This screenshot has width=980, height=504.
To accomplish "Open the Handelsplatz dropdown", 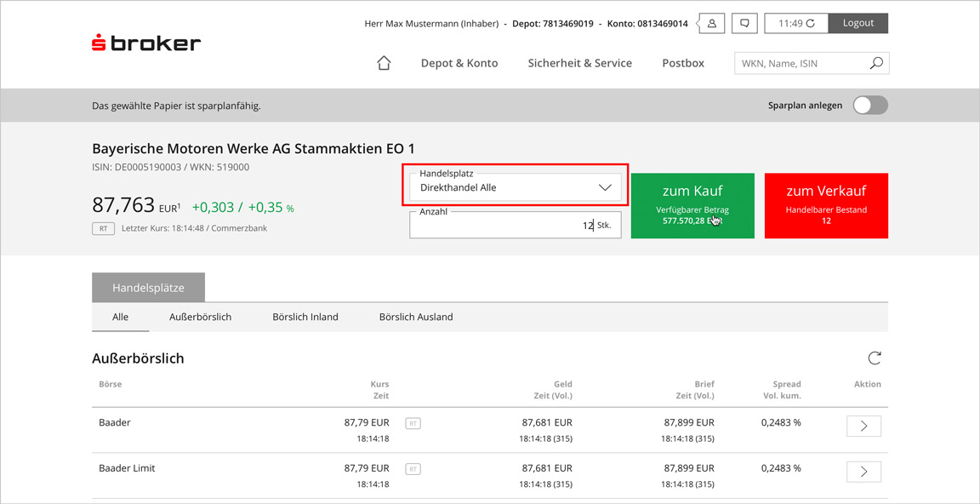I will 516,187.
